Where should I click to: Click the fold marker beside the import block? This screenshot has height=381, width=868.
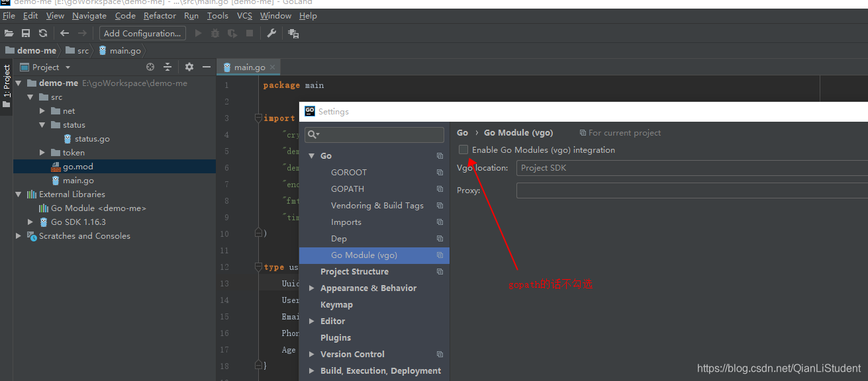(258, 118)
